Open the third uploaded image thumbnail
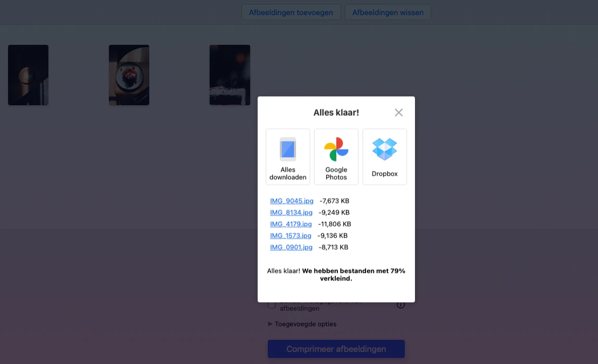This screenshot has width=598, height=364. tap(230, 75)
